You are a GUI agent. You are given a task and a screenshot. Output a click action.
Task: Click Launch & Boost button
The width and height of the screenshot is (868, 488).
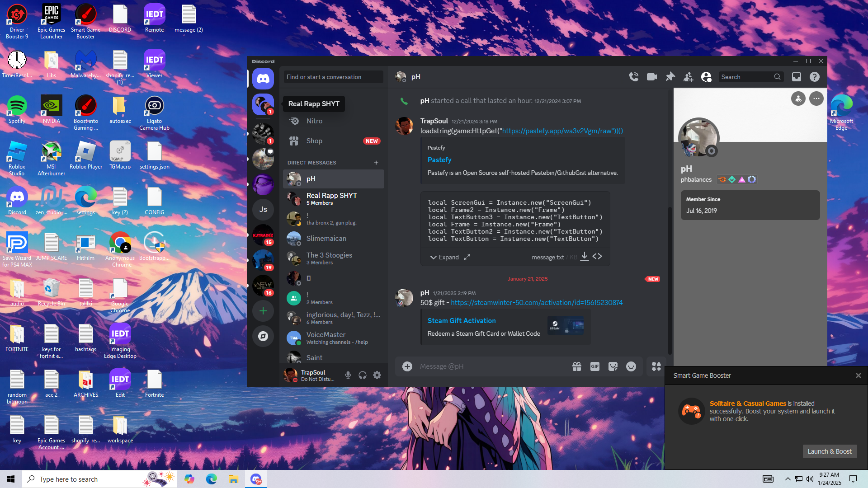point(829,451)
